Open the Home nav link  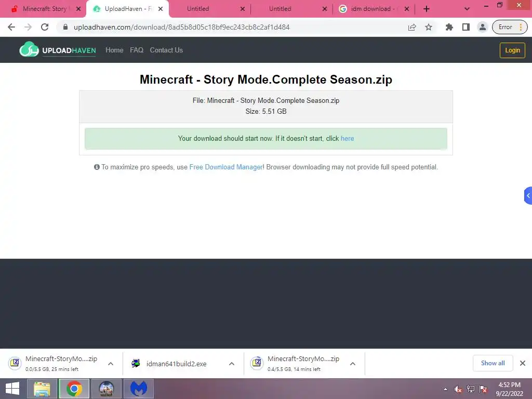pos(114,50)
